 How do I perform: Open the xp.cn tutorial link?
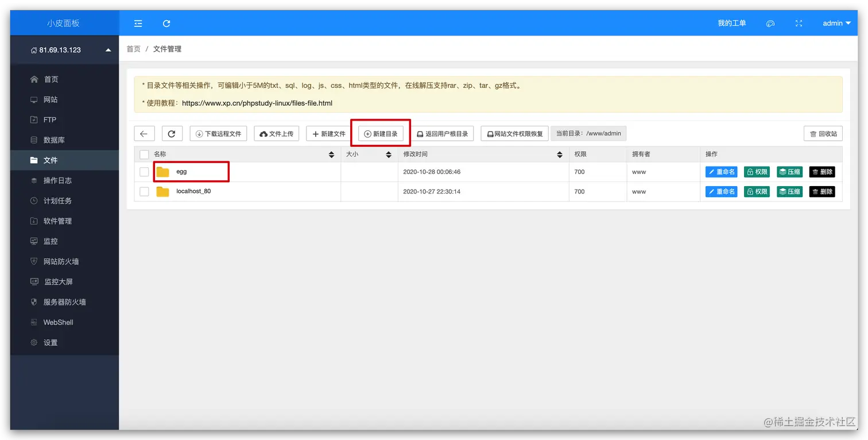point(257,103)
